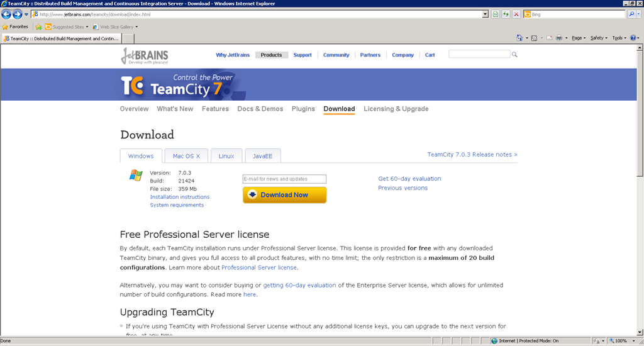Click Add to Favorites Bar star icon
644x346 pixels.
pos(38,26)
